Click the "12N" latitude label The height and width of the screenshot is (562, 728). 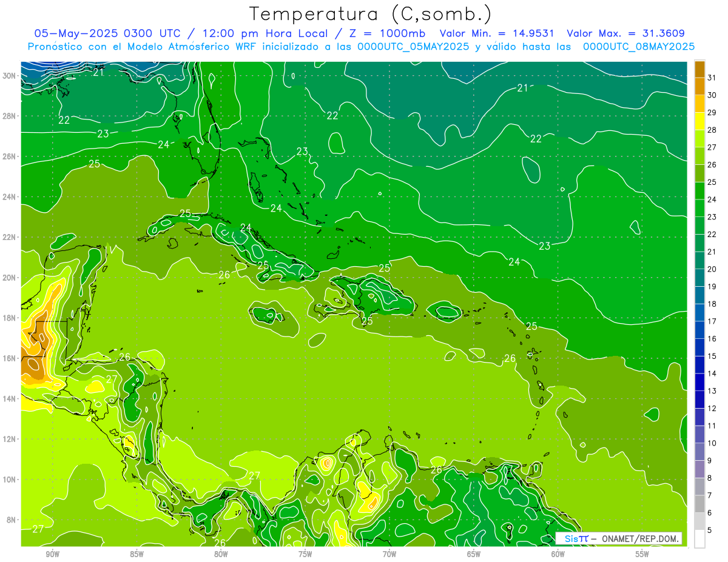(9, 439)
